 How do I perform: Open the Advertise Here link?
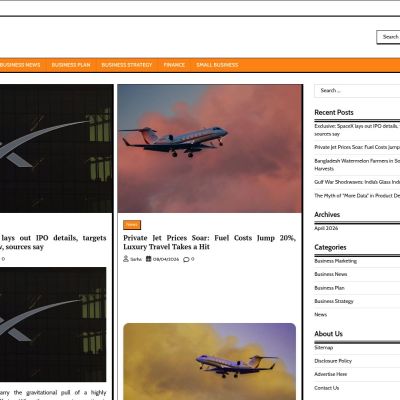(331, 374)
